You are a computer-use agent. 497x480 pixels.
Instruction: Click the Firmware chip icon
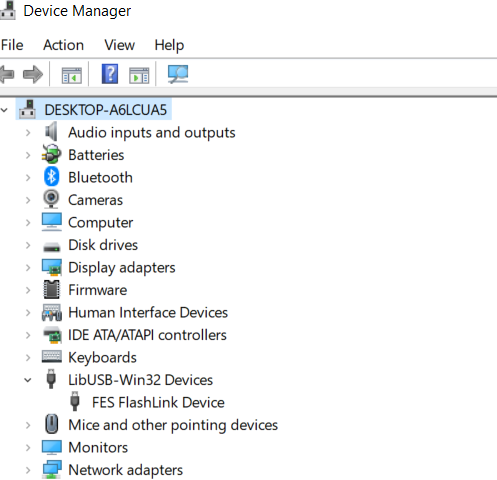click(52, 289)
